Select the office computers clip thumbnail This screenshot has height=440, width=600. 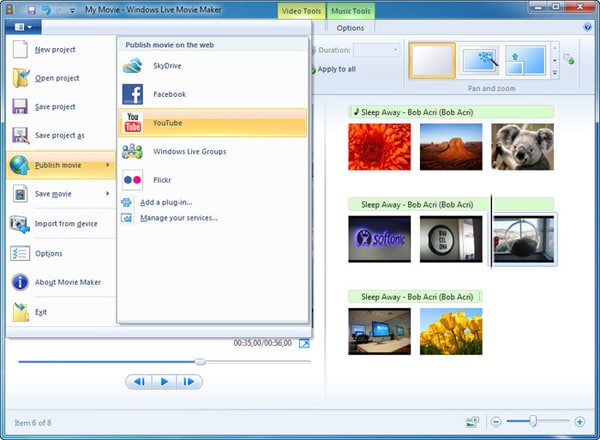(379, 331)
